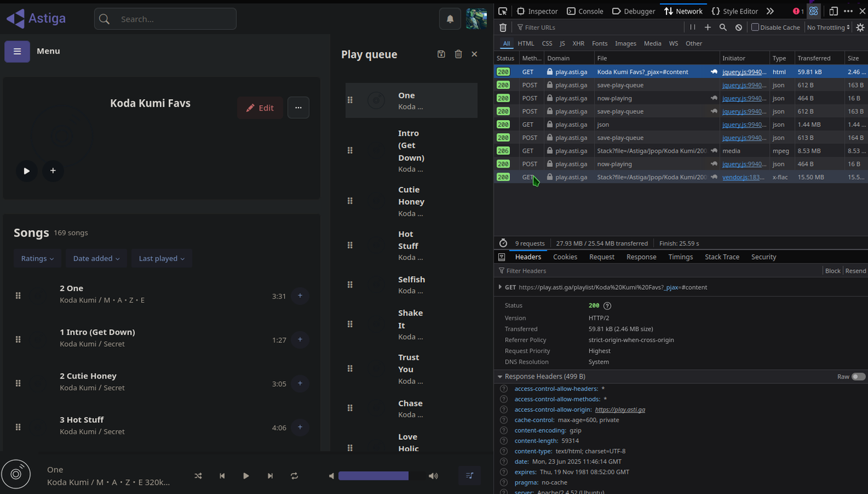Toggle play queue visibility in player bar
The height and width of the screenshot is (494, 868).
(x=469, y=476)
